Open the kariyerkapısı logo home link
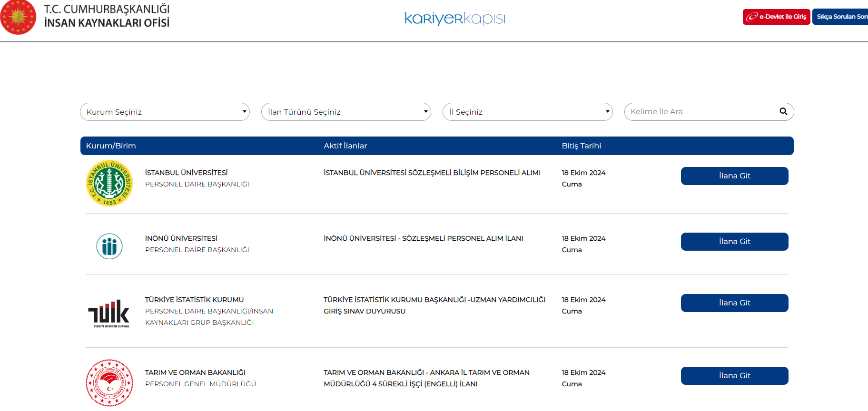Viewport: 868px width, 411px height. 454,18
